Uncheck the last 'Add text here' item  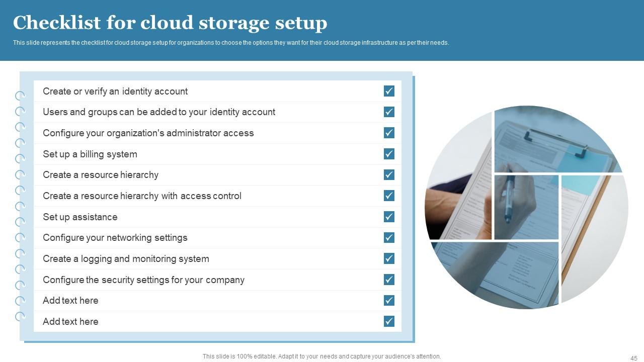389,321
